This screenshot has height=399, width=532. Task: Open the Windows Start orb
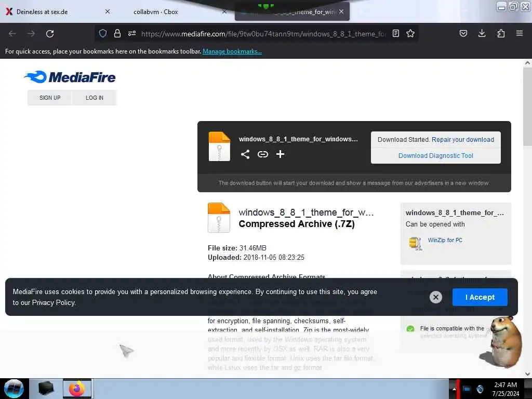14,389
